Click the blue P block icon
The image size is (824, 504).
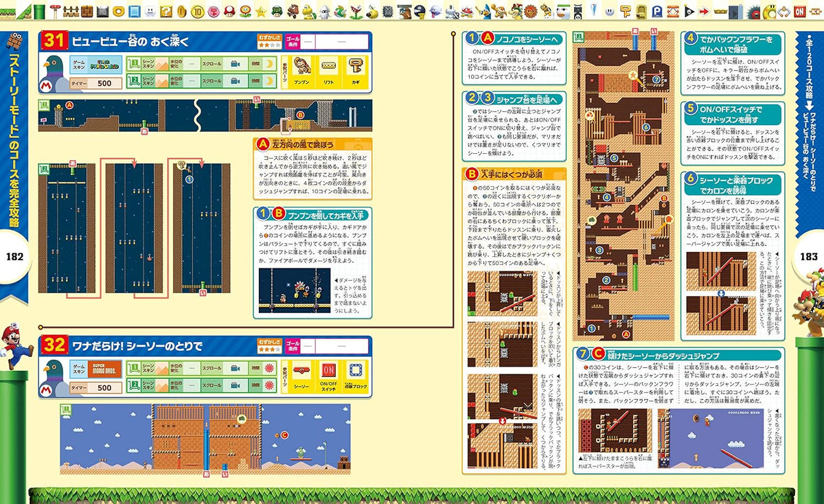656,12
